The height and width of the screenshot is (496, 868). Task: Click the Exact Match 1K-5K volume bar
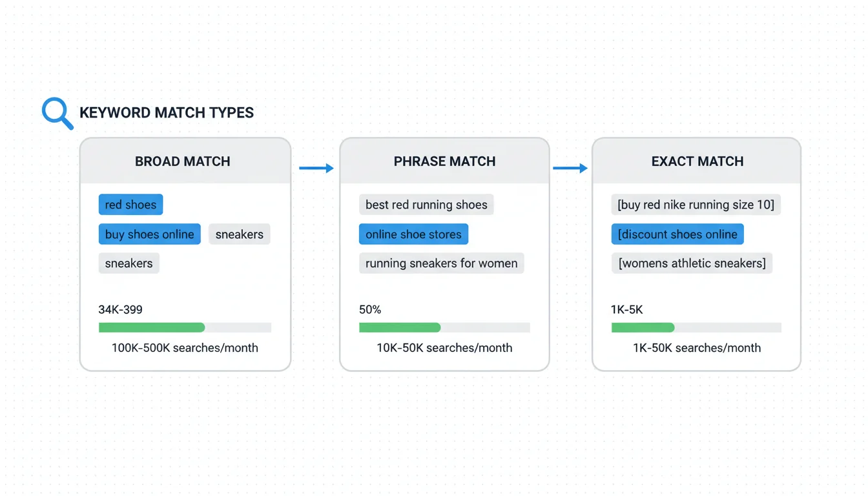click(696, 327)
